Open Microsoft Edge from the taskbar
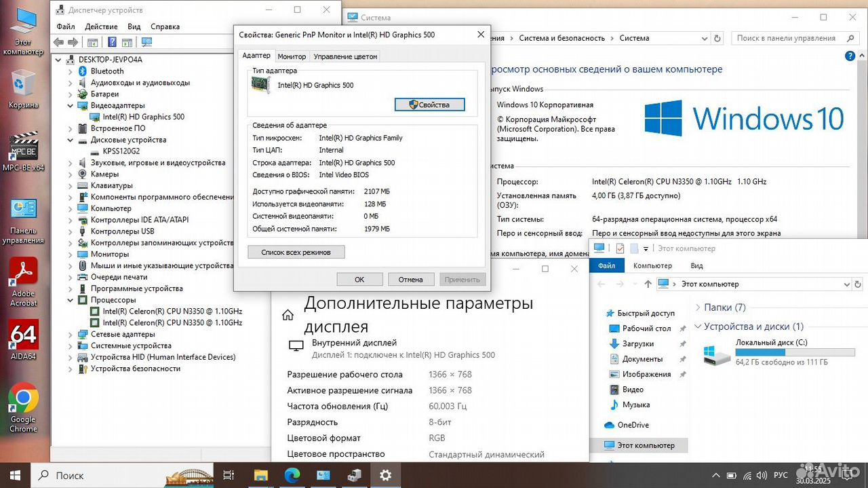 click(x=292, y=475)
